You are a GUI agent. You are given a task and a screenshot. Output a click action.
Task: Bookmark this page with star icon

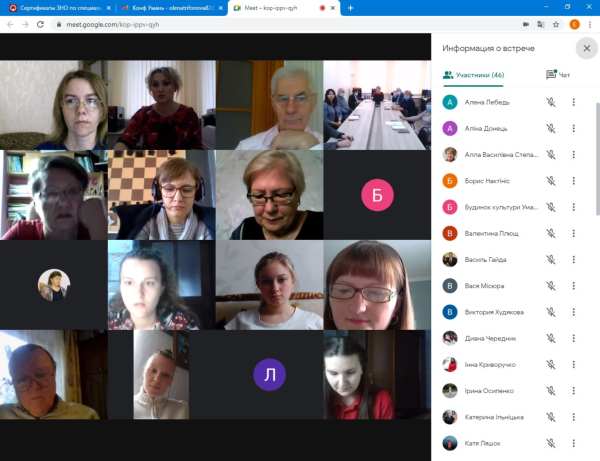click(x=555, y=24)
